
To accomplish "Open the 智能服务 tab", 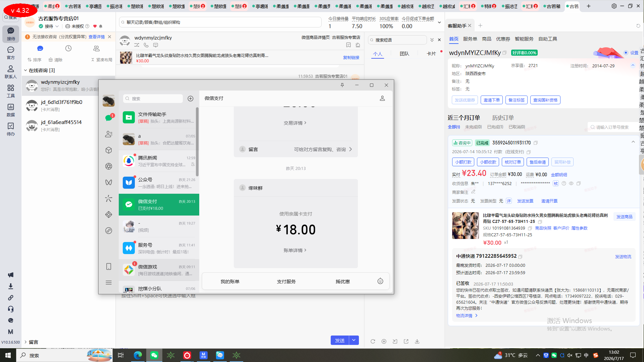I will point(524,39).
